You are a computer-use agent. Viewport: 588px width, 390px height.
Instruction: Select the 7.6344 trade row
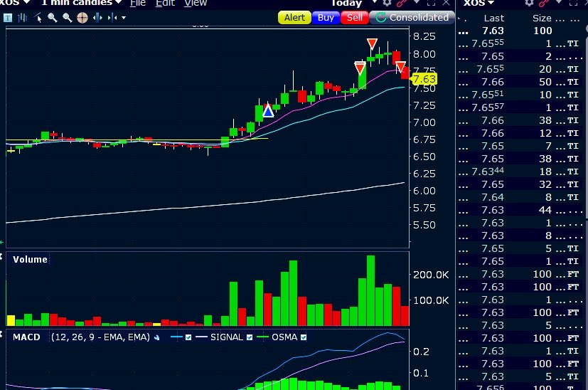520,172
